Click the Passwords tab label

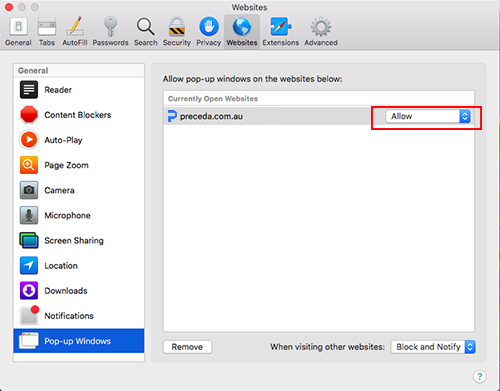coord(110,43)
